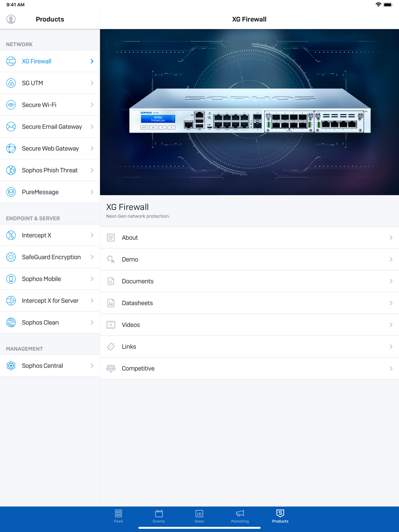Screen dimensions: 399x532
Task: Expand the SafeGuard Encryption chevron
Action: pyautogui.click(x=92, y=257)
